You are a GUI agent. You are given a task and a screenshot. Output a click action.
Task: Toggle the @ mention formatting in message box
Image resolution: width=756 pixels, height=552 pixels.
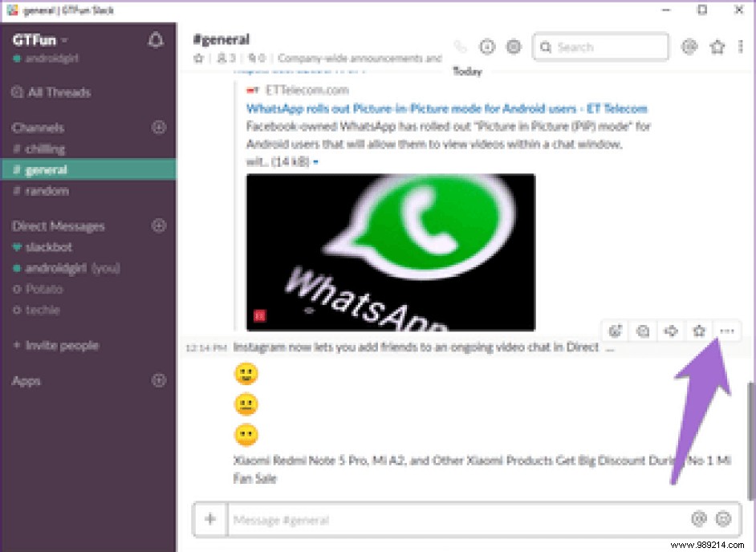[698, 519]
